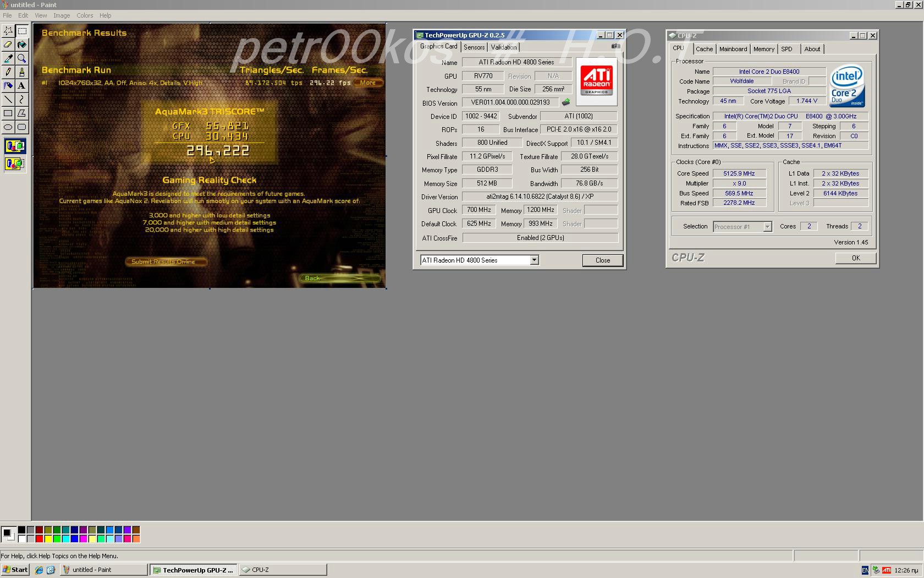Pick the red color swatch in palette

click(x=39, y=539)
